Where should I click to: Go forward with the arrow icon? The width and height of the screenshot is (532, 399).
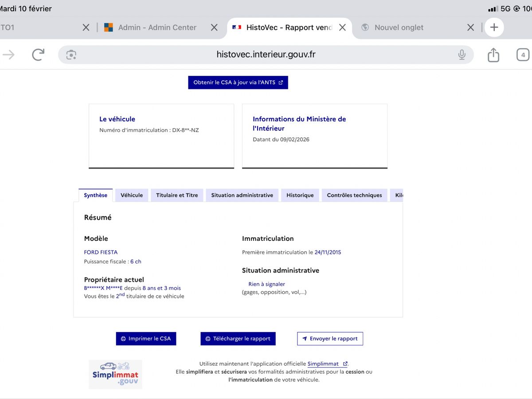(9, 55)
